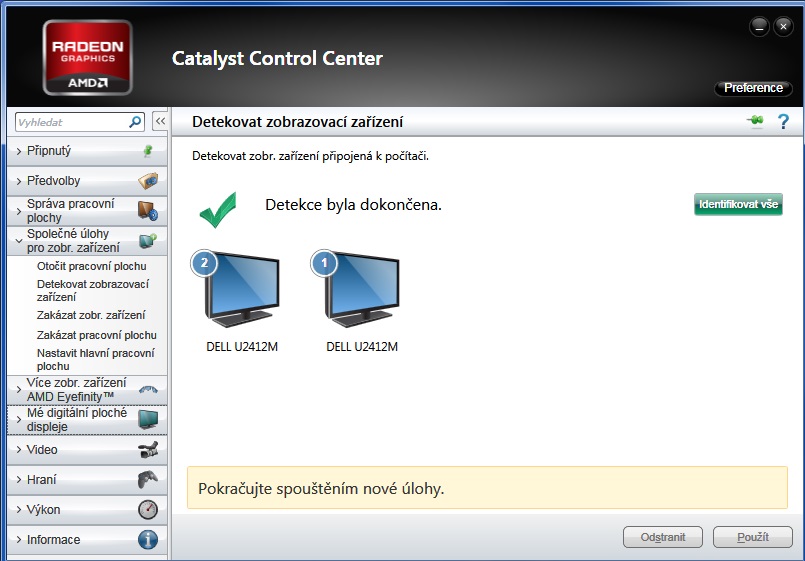The width and height of the screenshot is (805, 561).
Task: Expand the Předvolby section
Action: (87, 181)
